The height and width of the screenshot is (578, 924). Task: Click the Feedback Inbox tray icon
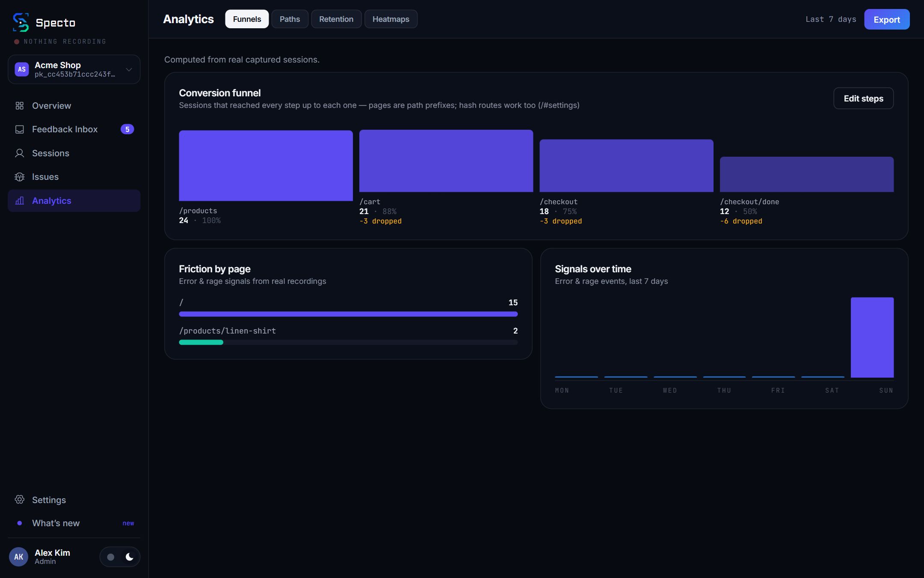[x=20, y=129]
